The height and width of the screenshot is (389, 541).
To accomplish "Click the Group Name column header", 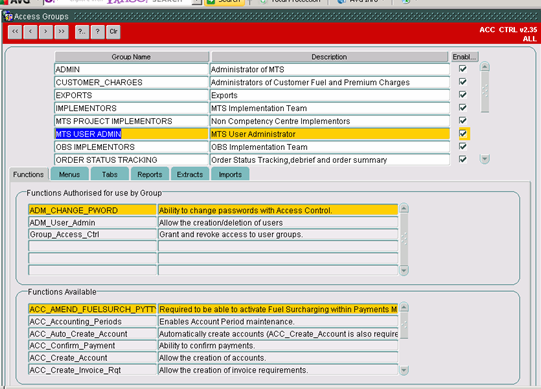I will point(131,57).
